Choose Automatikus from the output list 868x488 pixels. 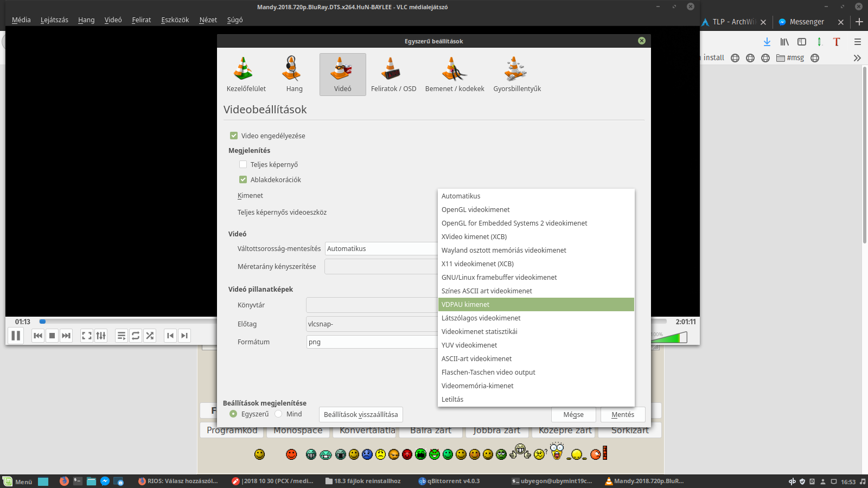coord(536,196)
